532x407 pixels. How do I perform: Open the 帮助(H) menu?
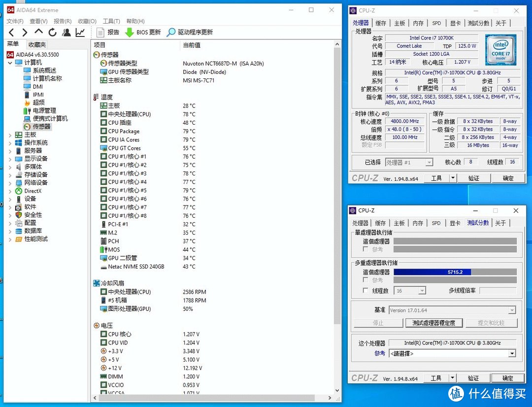tap(135, 21)
